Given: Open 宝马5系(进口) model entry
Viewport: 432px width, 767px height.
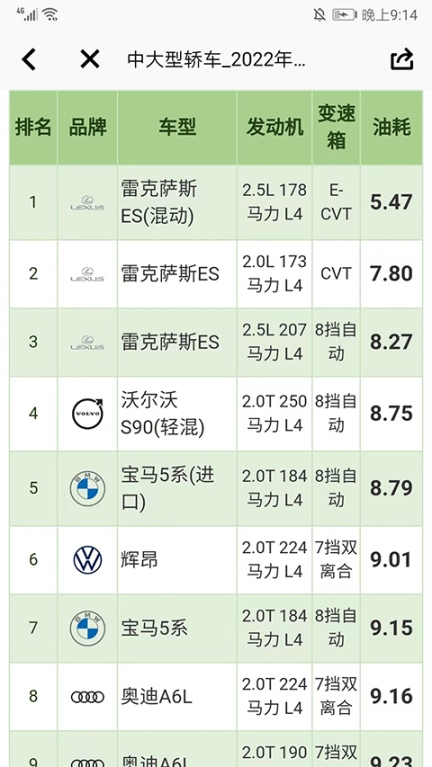Looking at the screenshot, I should (x=167, y=488).
